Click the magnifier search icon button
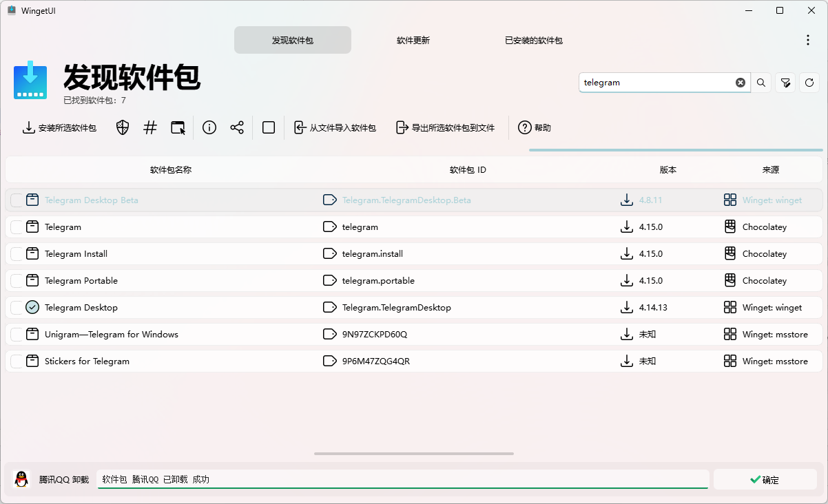Viewport: 828px width, 504px height. 761,83
